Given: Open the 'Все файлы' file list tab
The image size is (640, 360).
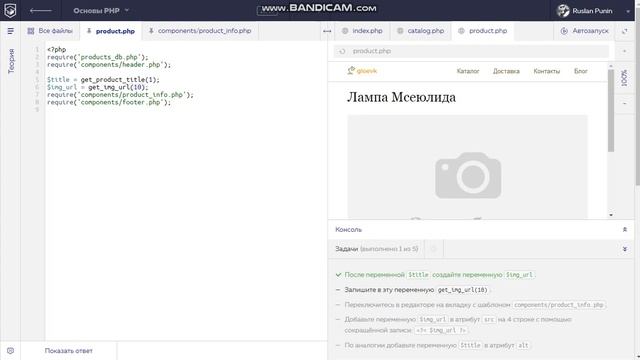Looking at the screenshot, I should click(50, 31).
